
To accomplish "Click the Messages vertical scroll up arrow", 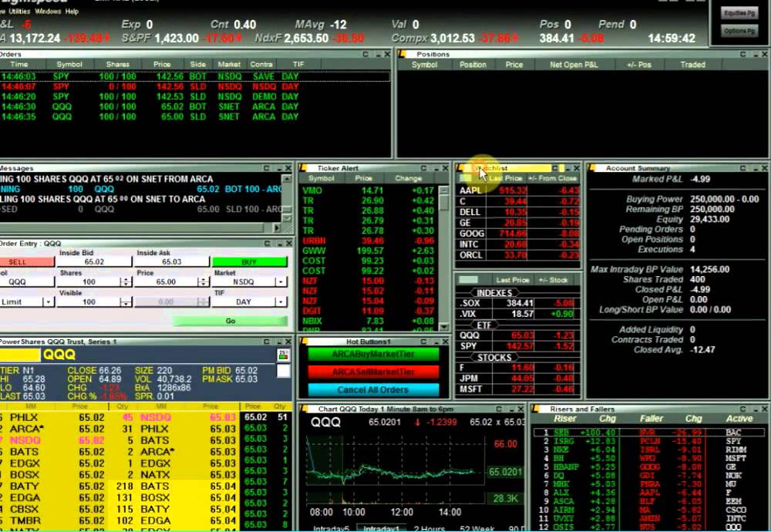I will pyautogui.click(x=287, y=179).
